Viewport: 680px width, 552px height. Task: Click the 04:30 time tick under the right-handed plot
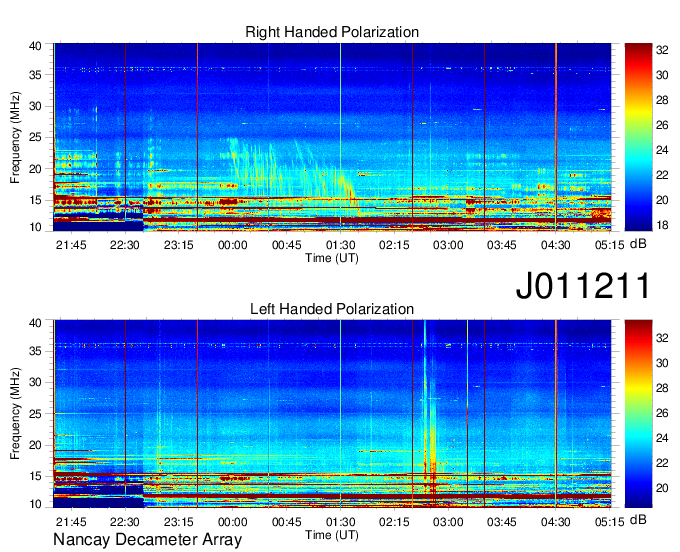556,245
